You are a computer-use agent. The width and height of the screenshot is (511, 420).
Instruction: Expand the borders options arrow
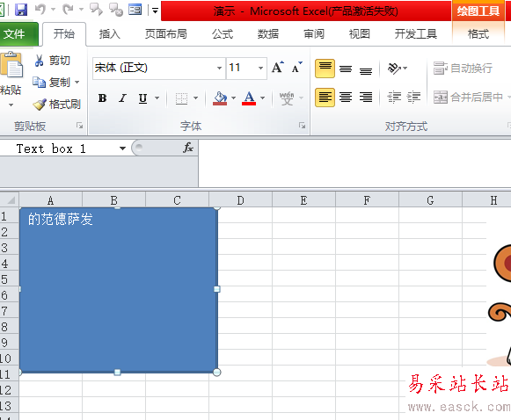(x=196, y=98)
